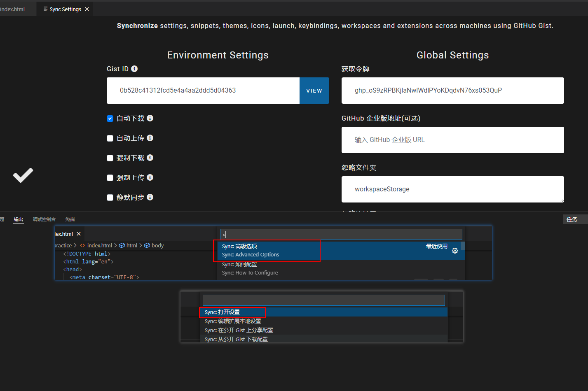Select Sync: 高级选项 command entry
588x391 pixels.
click(341, 250)
